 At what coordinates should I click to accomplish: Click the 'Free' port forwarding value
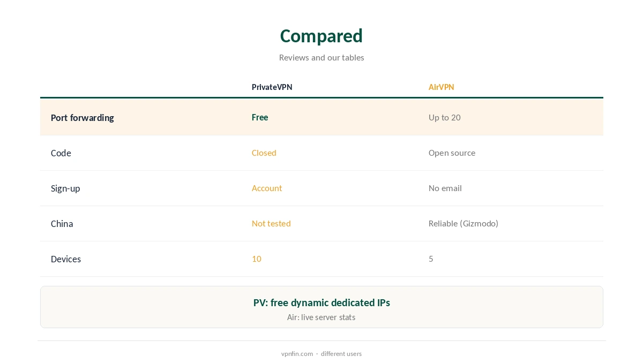260,117
